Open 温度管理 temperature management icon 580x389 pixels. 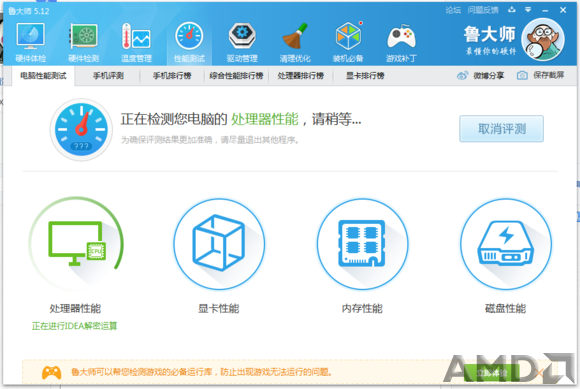136,36
